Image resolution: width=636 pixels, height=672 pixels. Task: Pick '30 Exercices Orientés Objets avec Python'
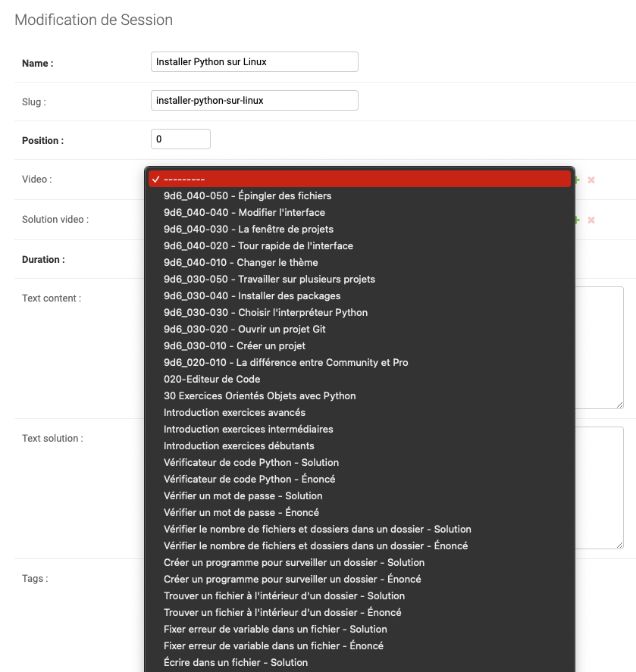pyautogui.click(x=259, y=395)
